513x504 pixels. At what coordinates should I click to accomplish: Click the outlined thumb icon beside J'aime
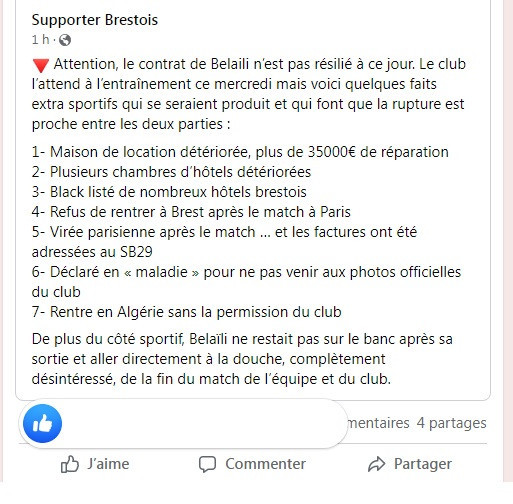tap(70, 464)
